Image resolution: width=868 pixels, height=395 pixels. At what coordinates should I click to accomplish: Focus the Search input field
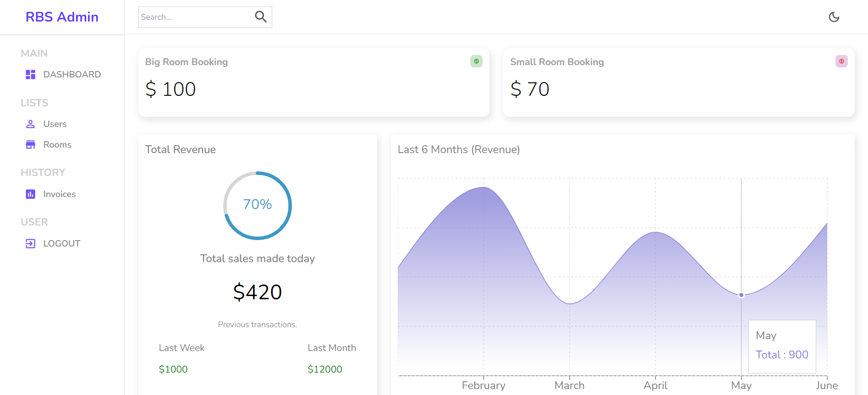[195, 17]
